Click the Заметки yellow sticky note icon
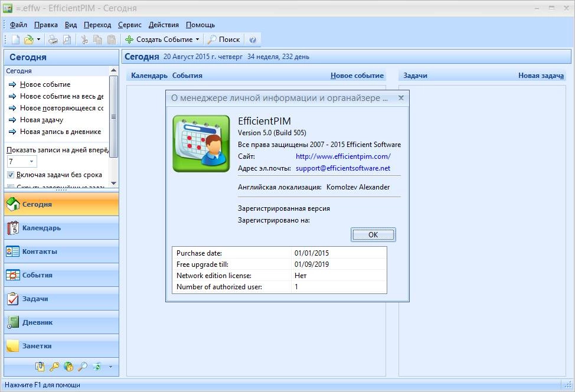 (x=13, y=346)
